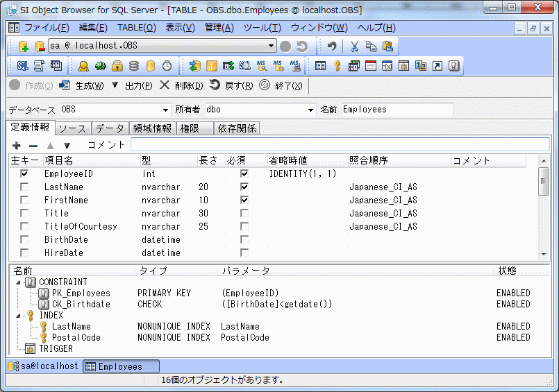This screenshot has width=559, height=392.
Task: Click the 名前 Employees input field
Action: pos(396,110)
